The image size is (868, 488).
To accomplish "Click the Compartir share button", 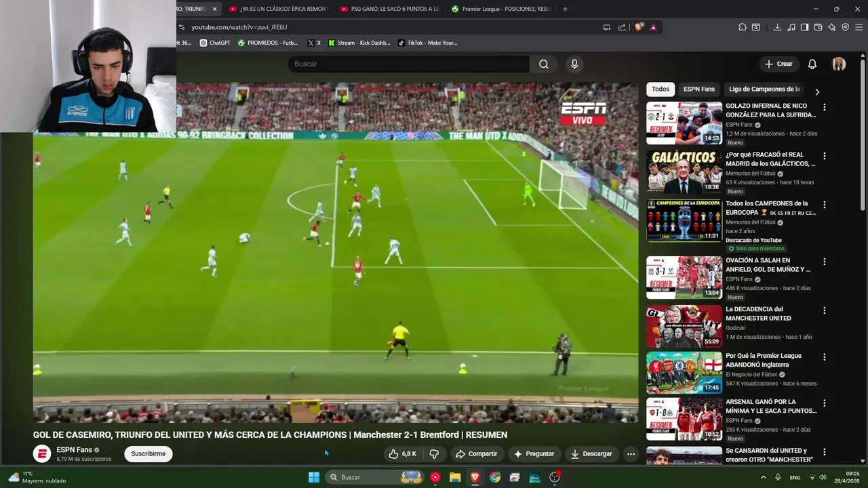I will coord(476,453).
